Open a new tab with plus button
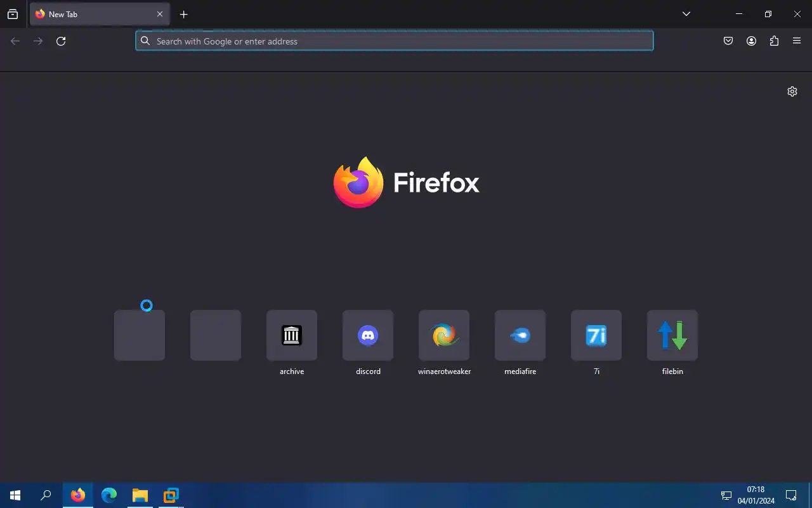Viewport: 812px width, 508px height. coord(183,14)
